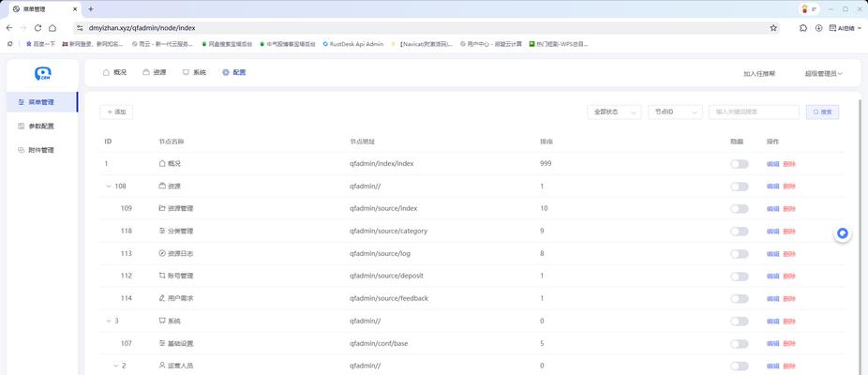Viewport: 868px width, 375px height.
Task: Open the floating blue chat bubble icon
Action: (x=843, y=233)
